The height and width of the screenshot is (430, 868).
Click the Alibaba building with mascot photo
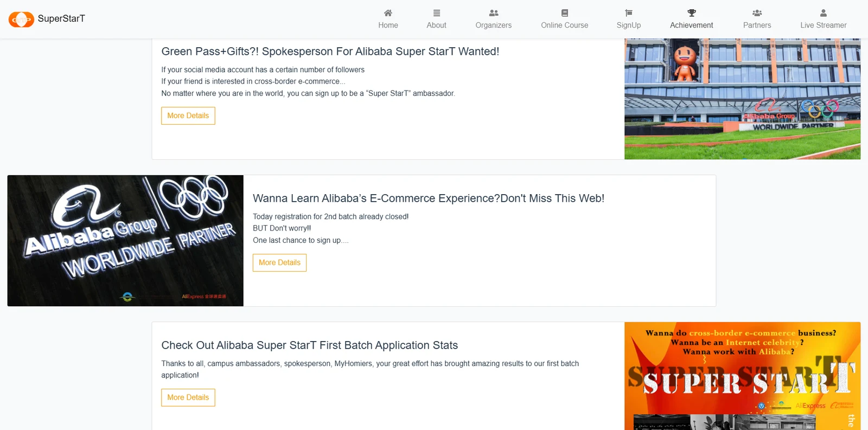[x=742, y=99]
